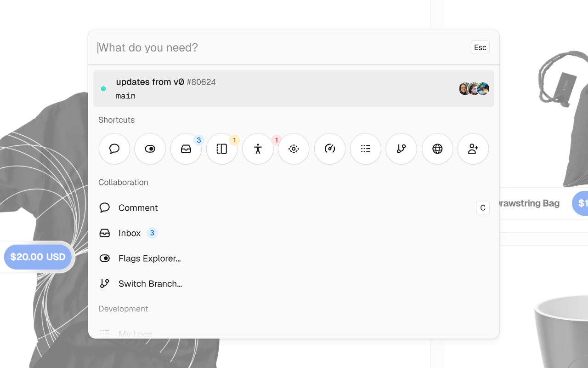This screenshot has height=368, width=588.
Task: Open the Speed gauge shortcut icon
Action: click(330, 149)
